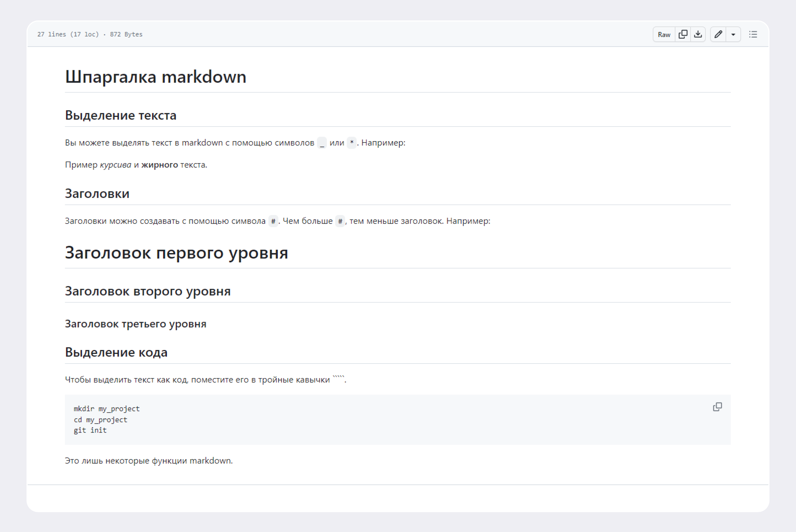Click the text 'Это лишь некоторые функции markdown.'

(149, 461)
